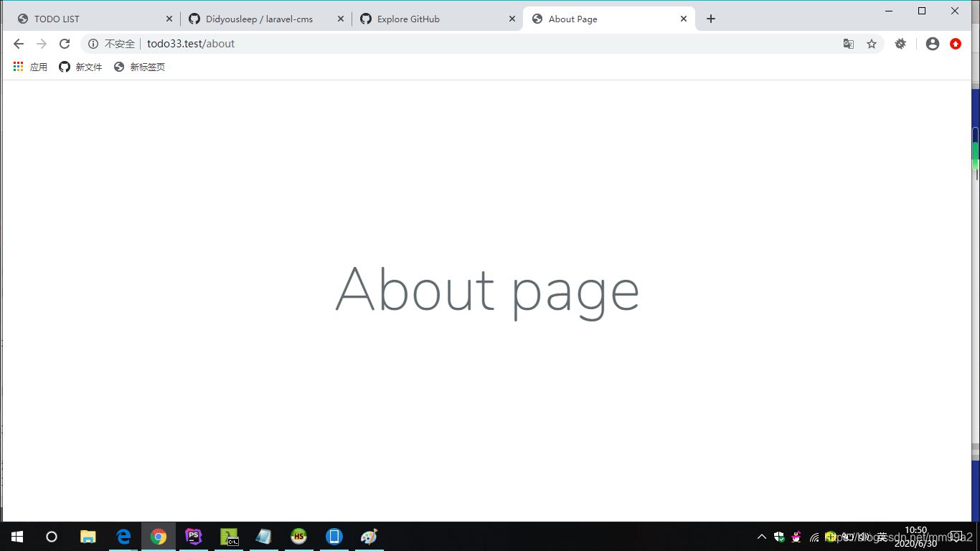
Task: Reload the About page
Action: click(x=65, y=44)
